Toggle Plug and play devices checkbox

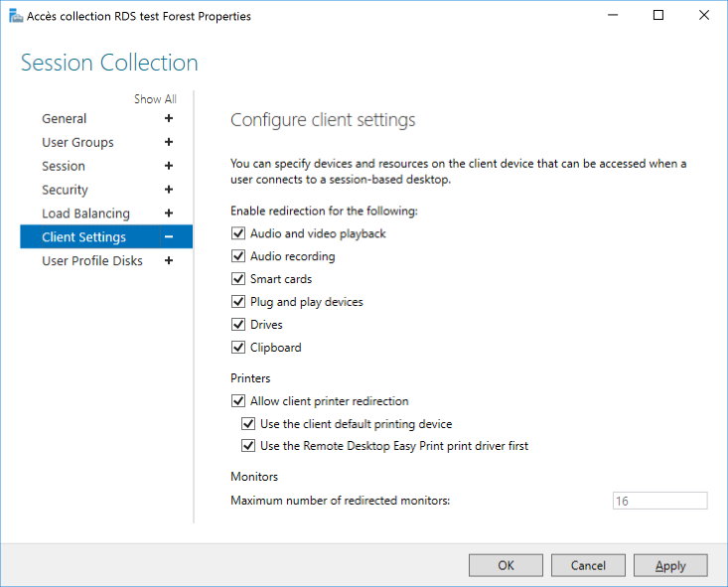point(238,301)
